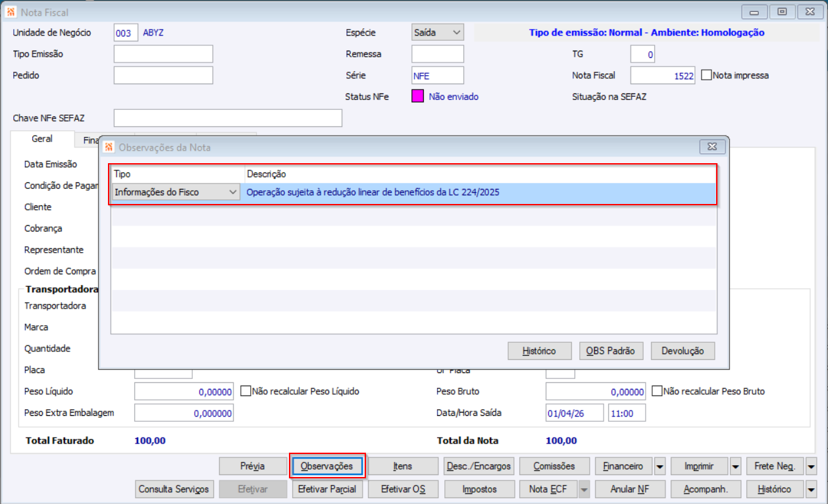Click the Devolução button

pyautogui.click(x=683, y=351)
